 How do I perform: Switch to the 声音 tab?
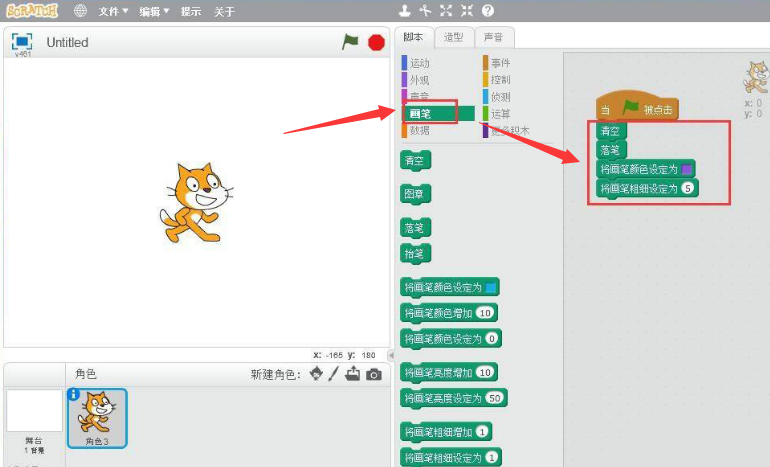click(x=494, y=37)
